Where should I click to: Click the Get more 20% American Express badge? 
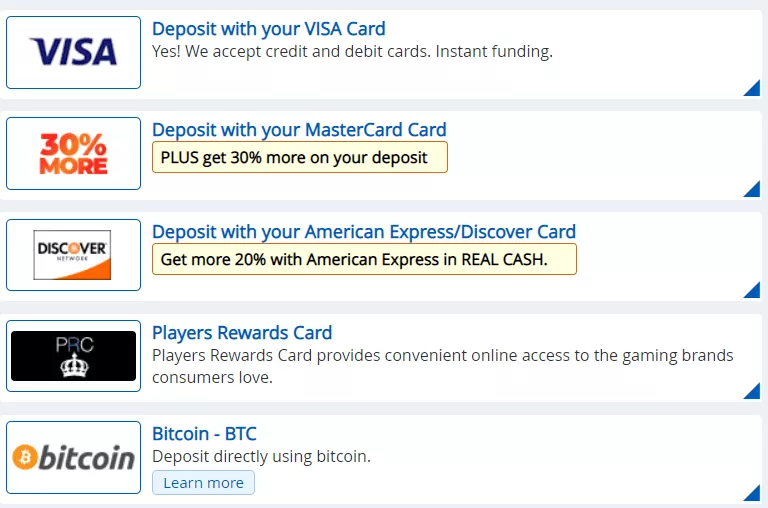(364, 259)
